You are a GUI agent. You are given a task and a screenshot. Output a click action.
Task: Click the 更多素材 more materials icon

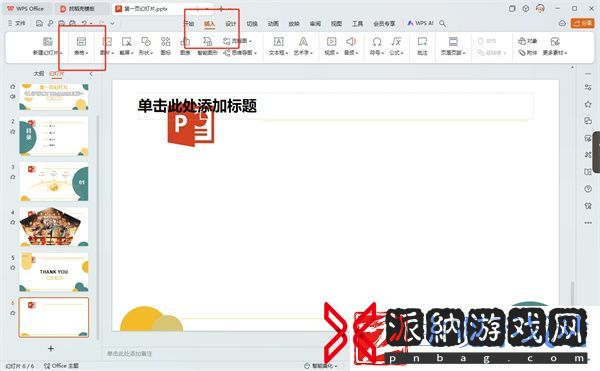(x=555, y=41)
